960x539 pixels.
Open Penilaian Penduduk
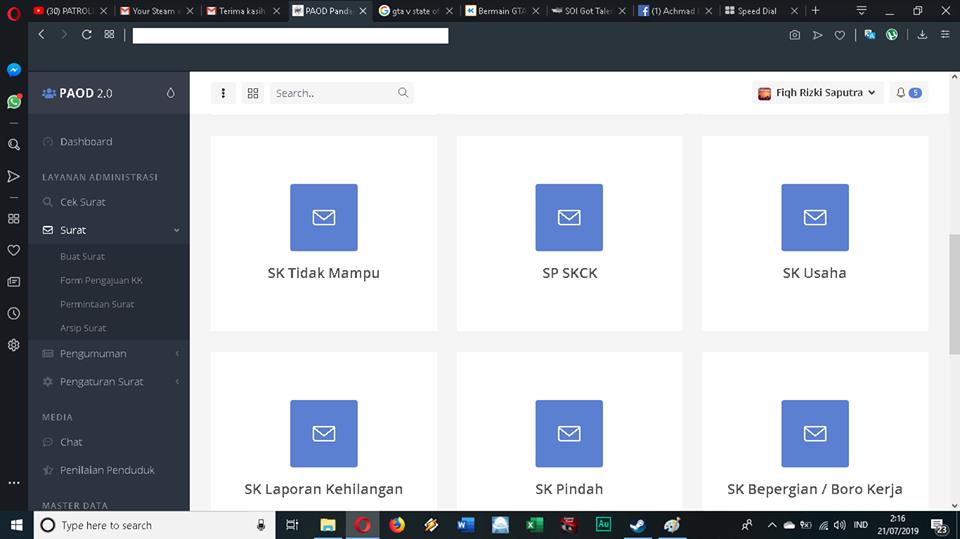[109, 470]
